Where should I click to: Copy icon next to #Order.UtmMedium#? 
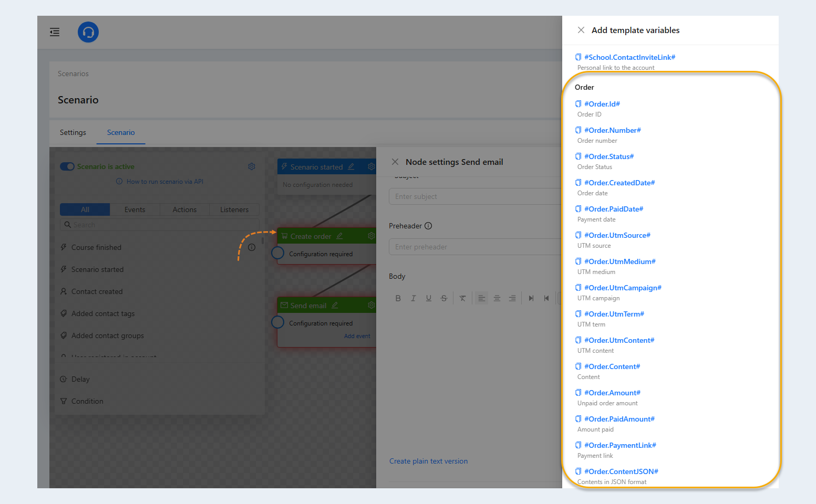pyautogui.click(x=579, y=261)
